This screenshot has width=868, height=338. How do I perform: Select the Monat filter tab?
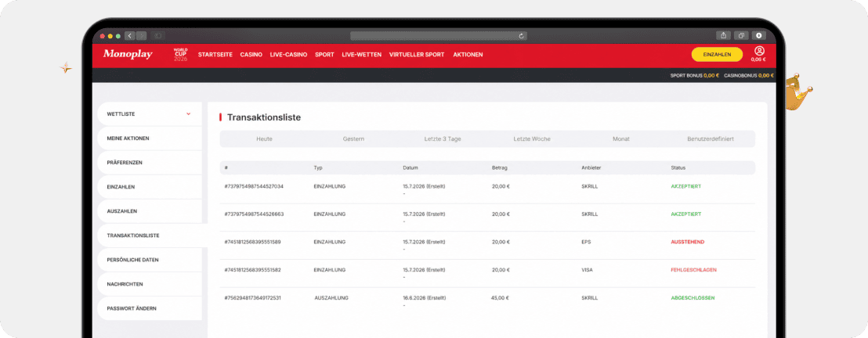pyautogui.click(x=620, y=138)
